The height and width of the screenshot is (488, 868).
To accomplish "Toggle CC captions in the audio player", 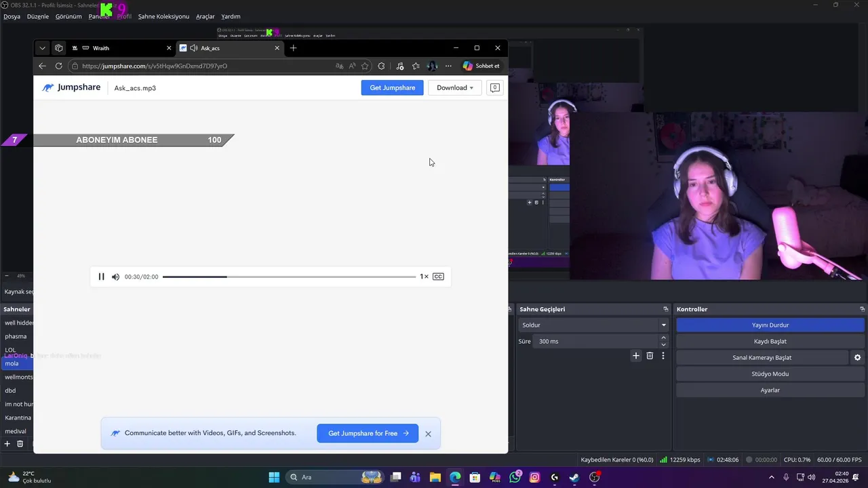I will coord(438,277).
